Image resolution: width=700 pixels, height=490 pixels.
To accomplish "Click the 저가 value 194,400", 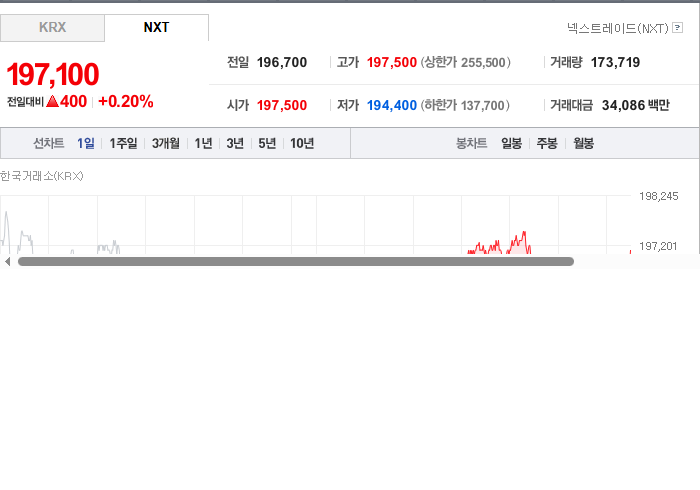I will click(392, 105).
